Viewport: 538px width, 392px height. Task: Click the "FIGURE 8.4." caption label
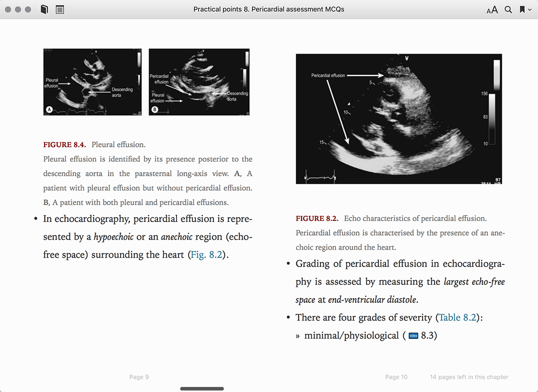[x=65, y=145]
